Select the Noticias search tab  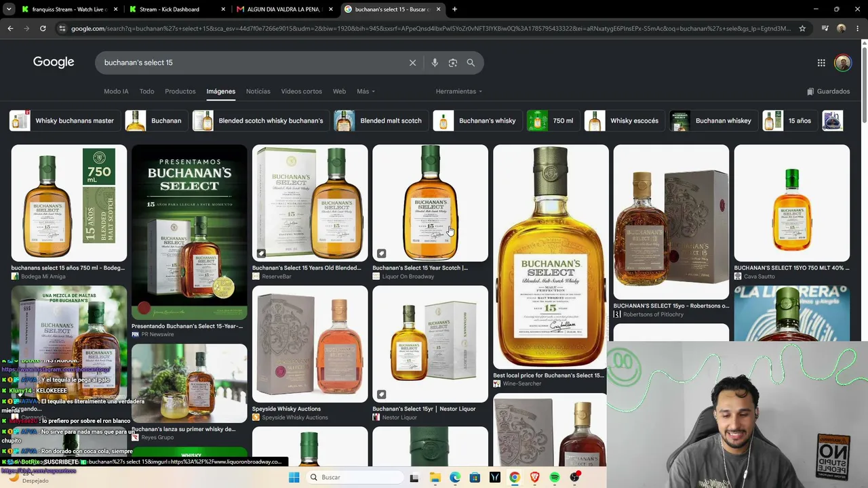[x=258, y=91]
